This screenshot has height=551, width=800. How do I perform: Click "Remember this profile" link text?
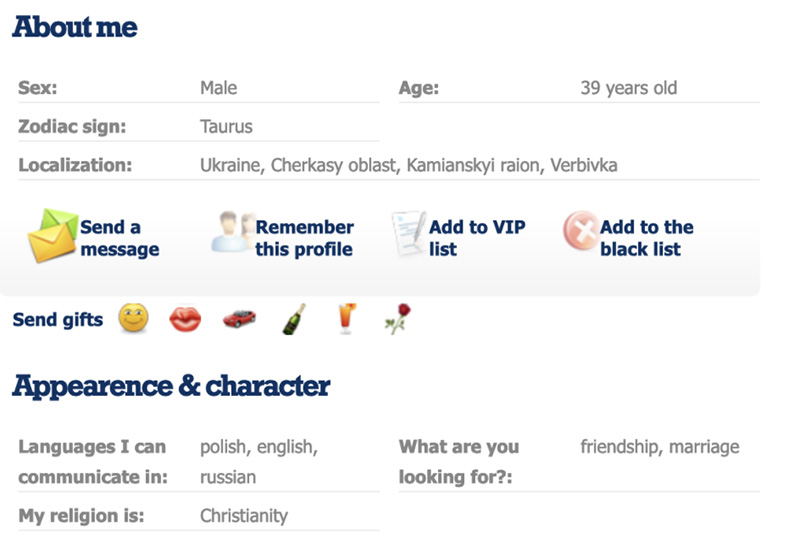click(304, 238)
